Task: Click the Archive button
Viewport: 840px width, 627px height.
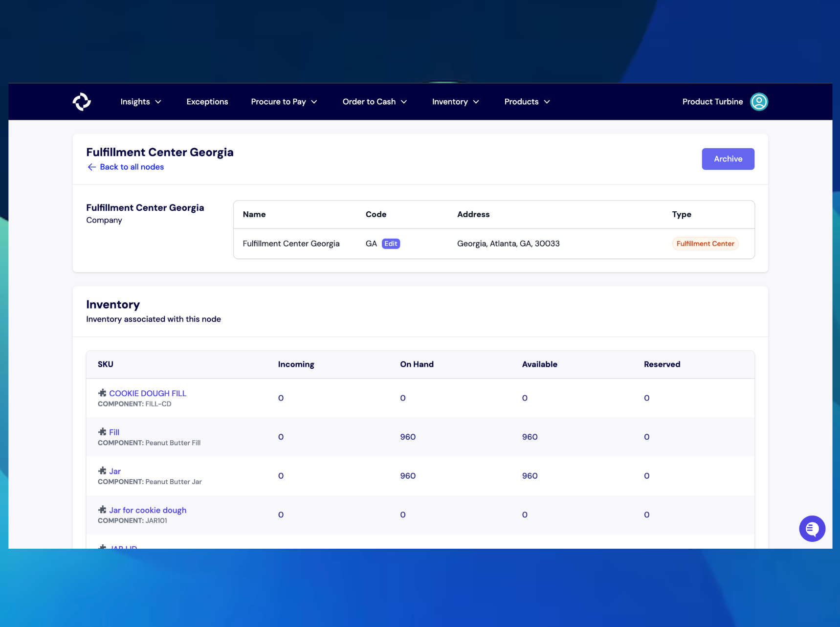Action: point(728,158)
